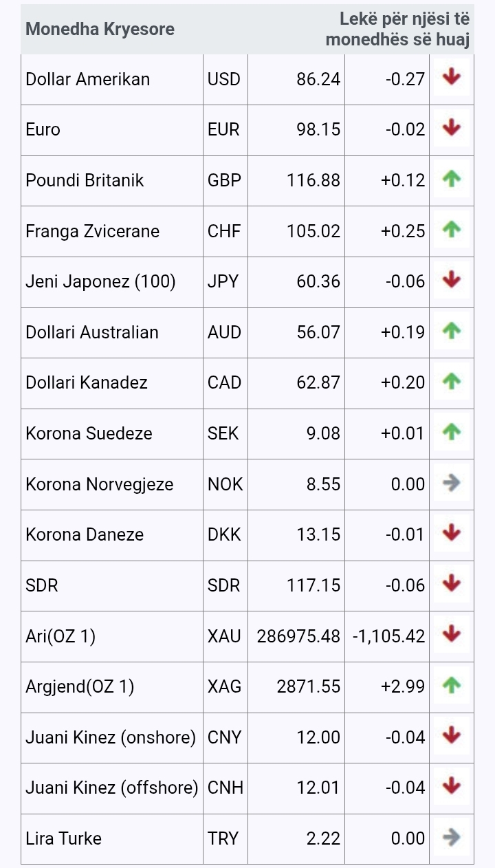Select the Korona Suedeze row label

89,433
